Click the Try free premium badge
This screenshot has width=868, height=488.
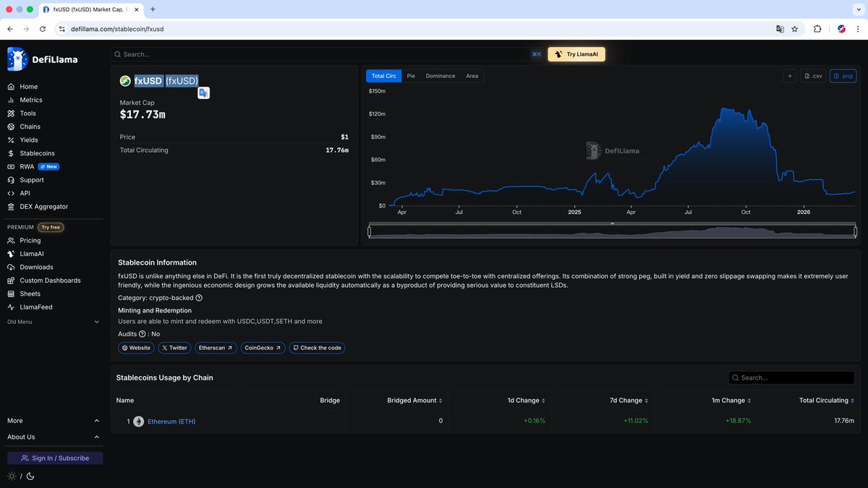(51, 227)
